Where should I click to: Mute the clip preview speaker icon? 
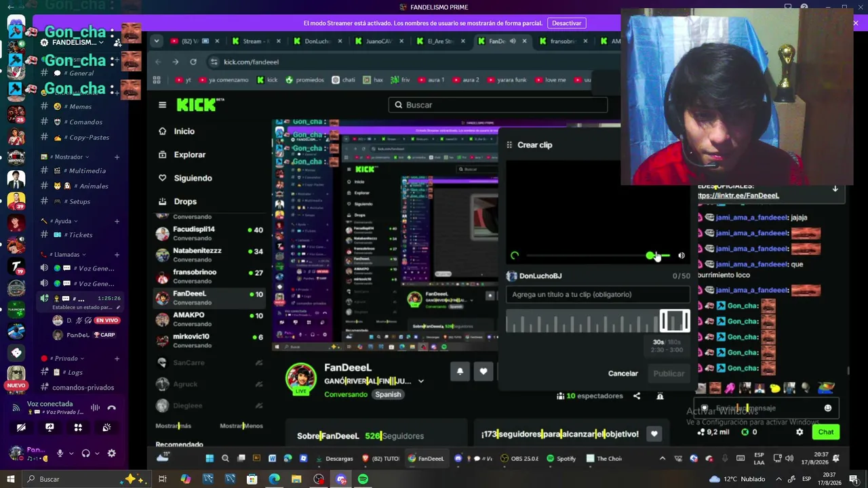[682, 256]
